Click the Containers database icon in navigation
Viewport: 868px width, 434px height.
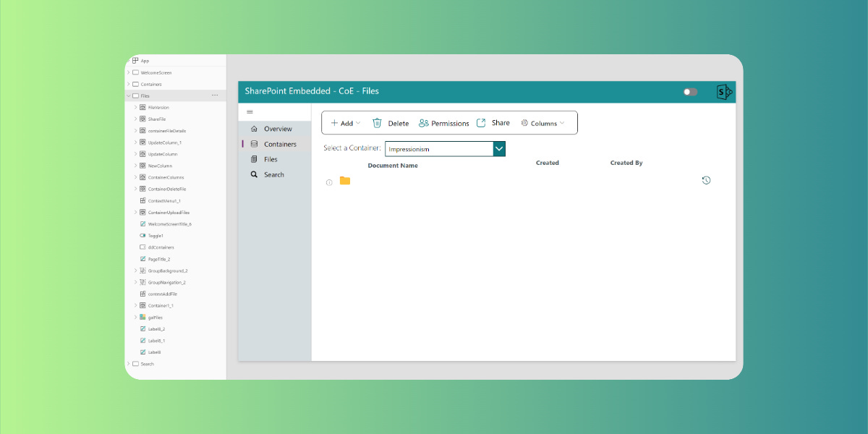point(254,144)
